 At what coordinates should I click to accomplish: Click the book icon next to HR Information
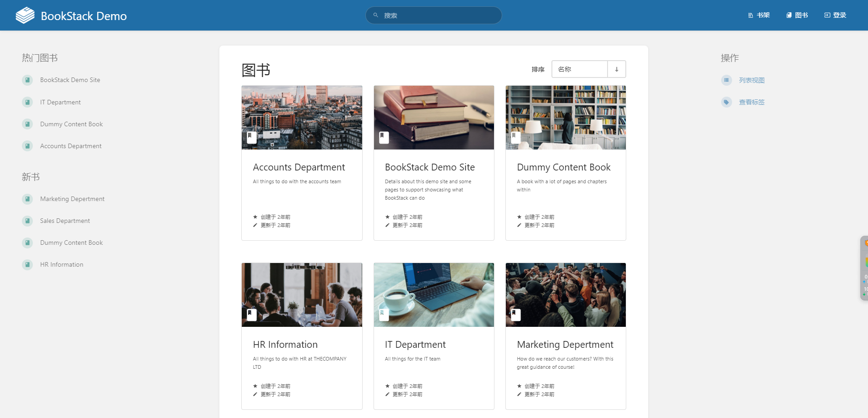27,264
